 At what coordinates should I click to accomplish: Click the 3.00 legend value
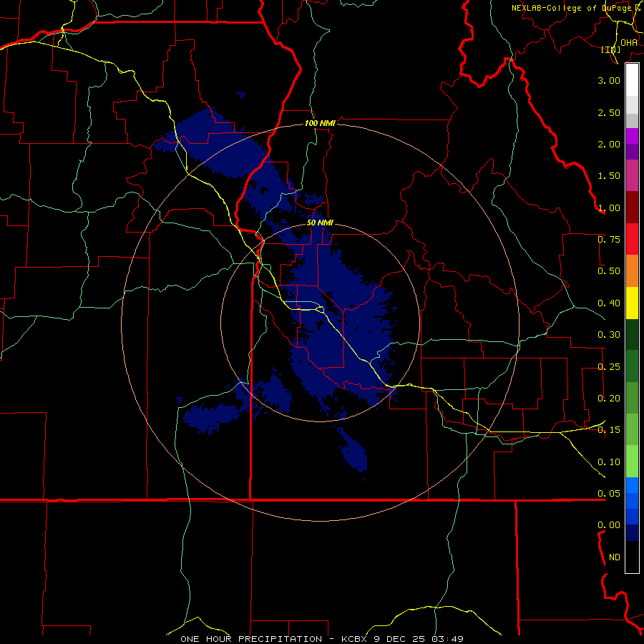(x=609, y=80)
